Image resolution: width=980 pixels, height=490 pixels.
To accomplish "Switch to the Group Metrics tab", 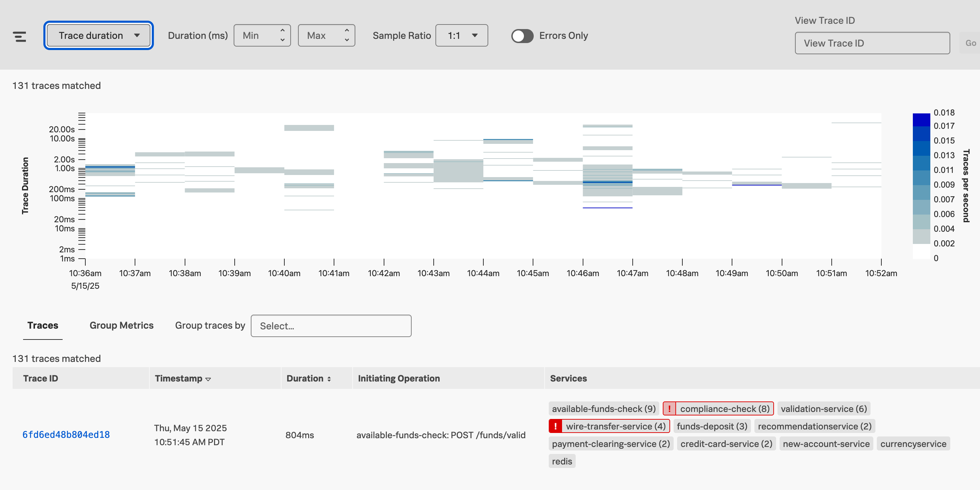I will [x=121, y=325].
